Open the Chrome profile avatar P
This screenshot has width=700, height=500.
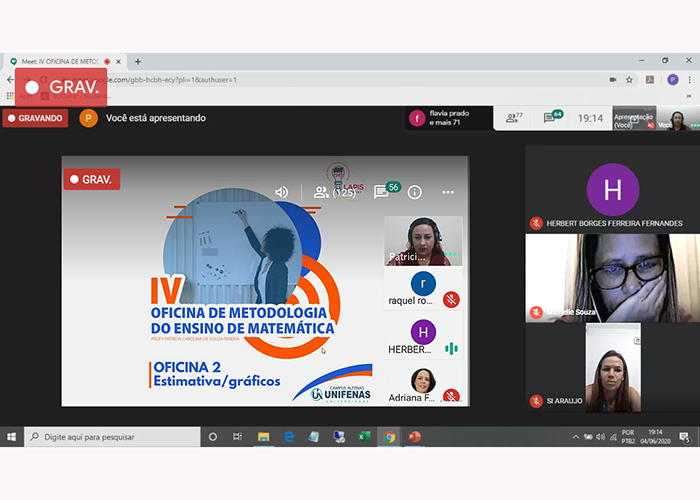[673, 80]
